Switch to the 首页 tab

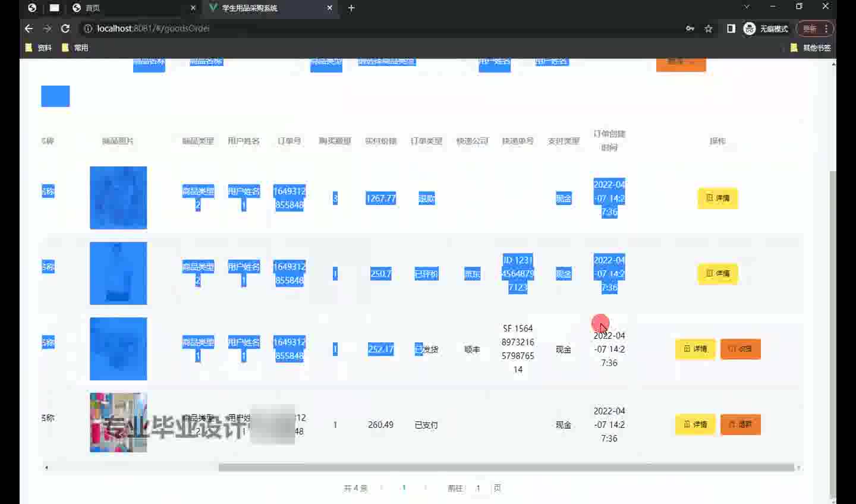tap(134, 8)
